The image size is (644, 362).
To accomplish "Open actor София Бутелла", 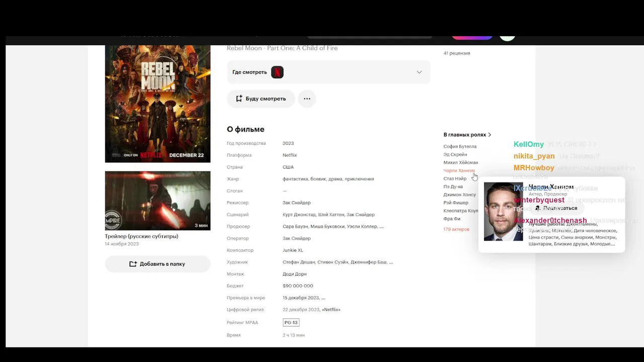I will [x=460, y=146].
